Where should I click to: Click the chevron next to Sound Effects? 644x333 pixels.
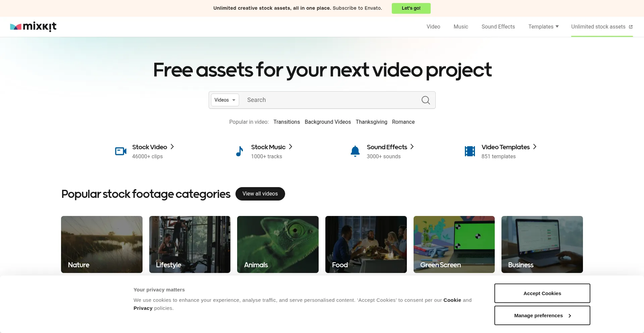point(412,147)
